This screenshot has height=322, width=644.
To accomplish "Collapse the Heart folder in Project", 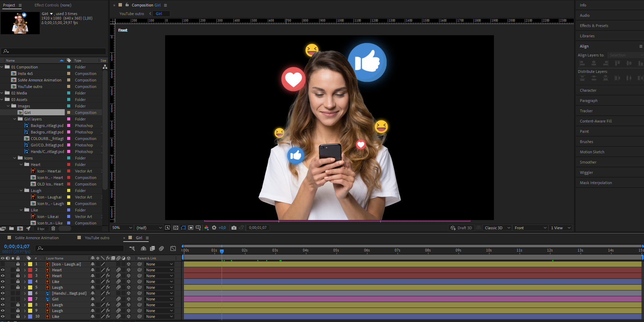I will (21, 165).
